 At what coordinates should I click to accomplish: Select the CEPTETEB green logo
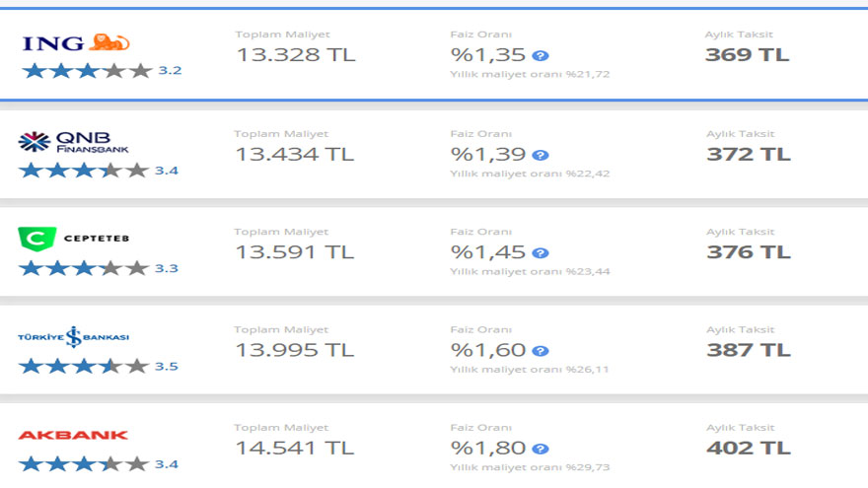pyautogui.click(x=74, y=239)
